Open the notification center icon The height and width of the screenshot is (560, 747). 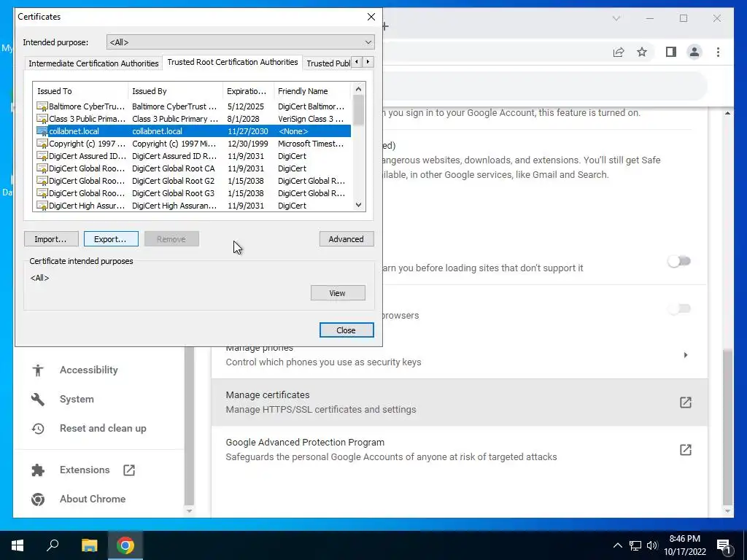pyautogui.click(x=724, y=546)
